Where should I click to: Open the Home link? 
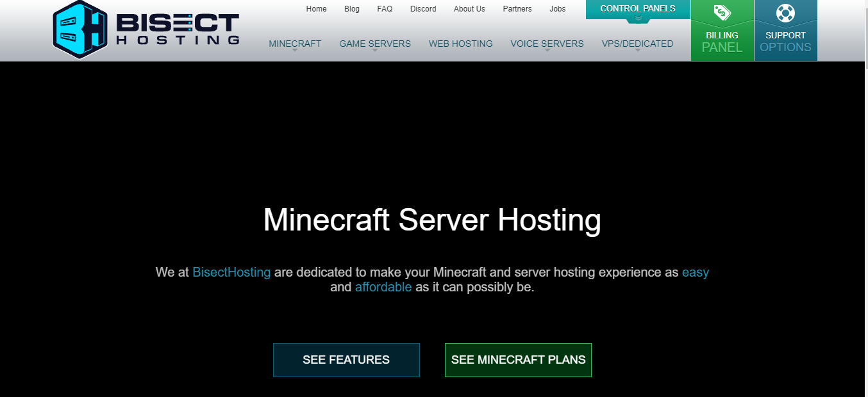[x=316, y=9]
